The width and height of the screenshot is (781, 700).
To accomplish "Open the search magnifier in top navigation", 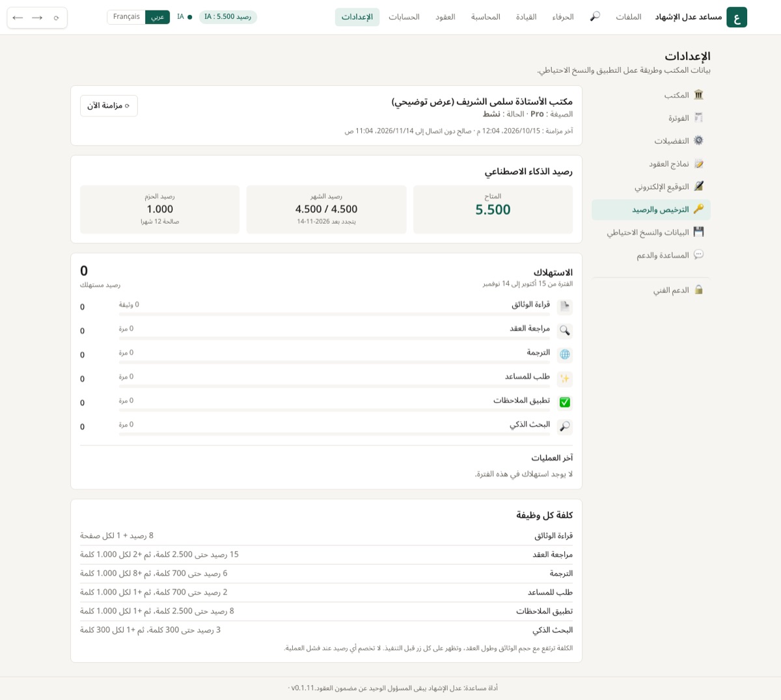I will pos(595,17).
